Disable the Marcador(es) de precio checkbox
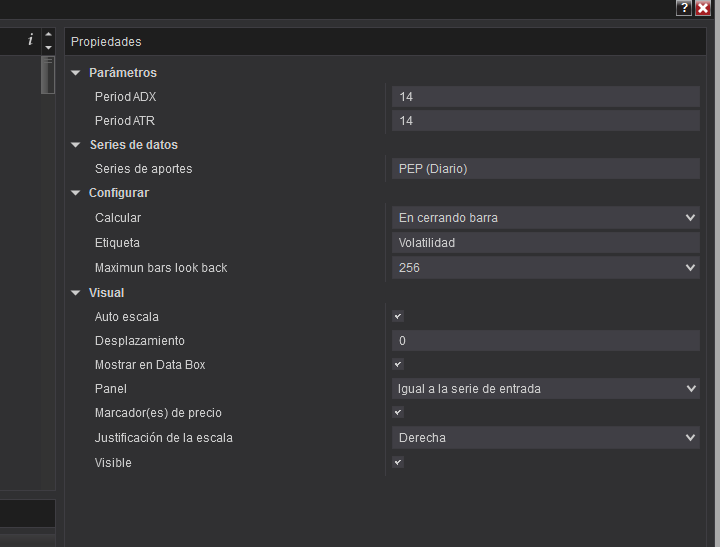The height and width of the screenshot is (547, 720). click(x=398, y=412)
